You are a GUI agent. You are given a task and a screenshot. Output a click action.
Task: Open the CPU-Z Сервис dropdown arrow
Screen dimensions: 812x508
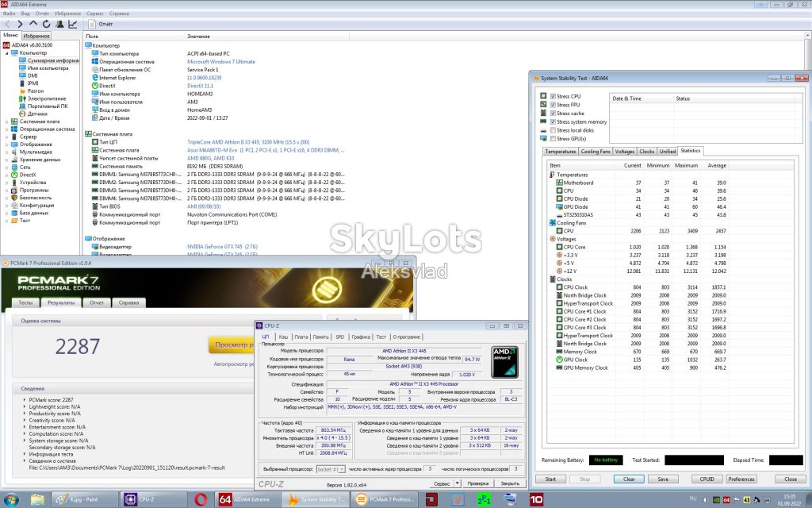pyautogui.click(x=458, y=483)
